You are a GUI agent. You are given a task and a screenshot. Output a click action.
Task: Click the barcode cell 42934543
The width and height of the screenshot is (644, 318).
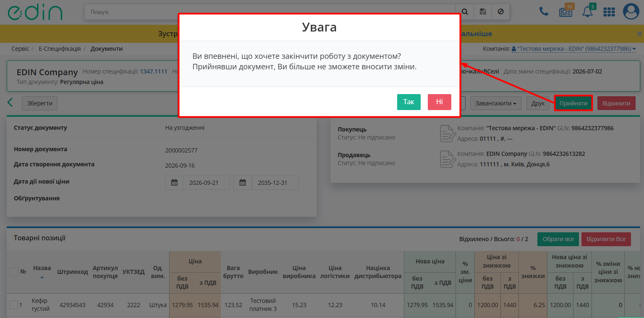point(73,305)
